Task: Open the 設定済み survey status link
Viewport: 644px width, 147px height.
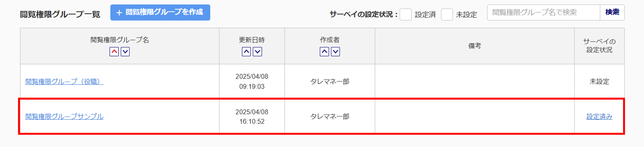Action: (x=599, y=117)
